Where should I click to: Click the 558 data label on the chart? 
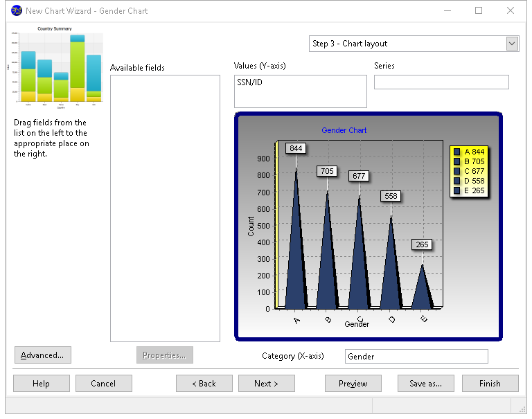[391, 196]
